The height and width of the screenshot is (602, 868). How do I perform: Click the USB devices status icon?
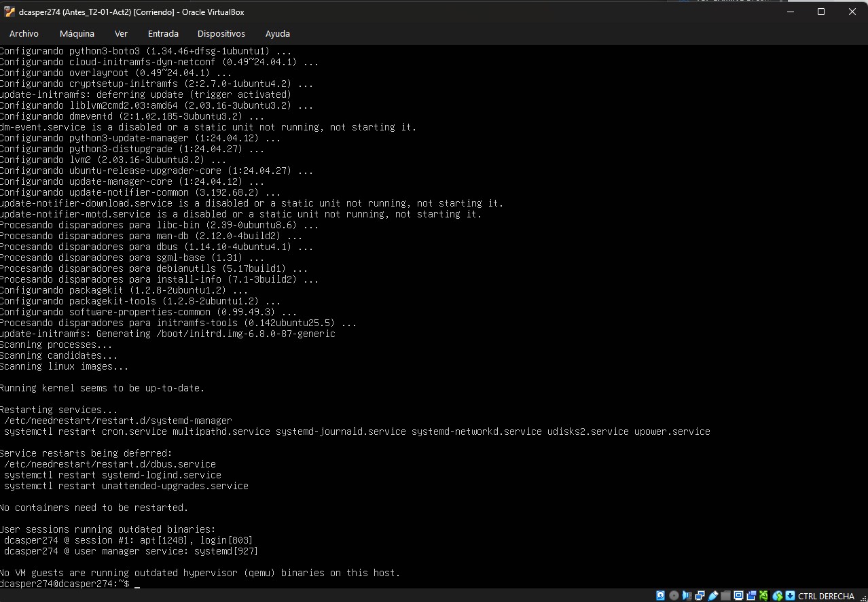point(712,596)
